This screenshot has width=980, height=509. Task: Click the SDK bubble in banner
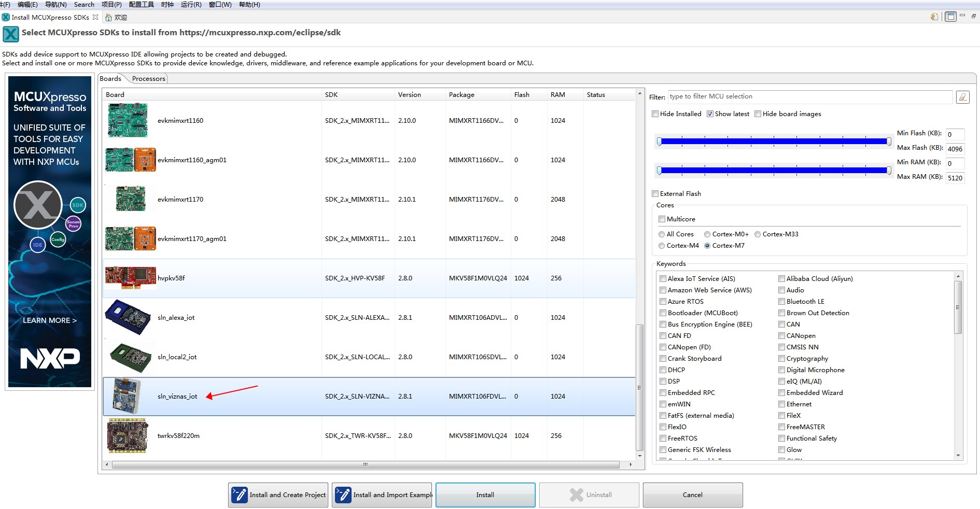point(78,205)
